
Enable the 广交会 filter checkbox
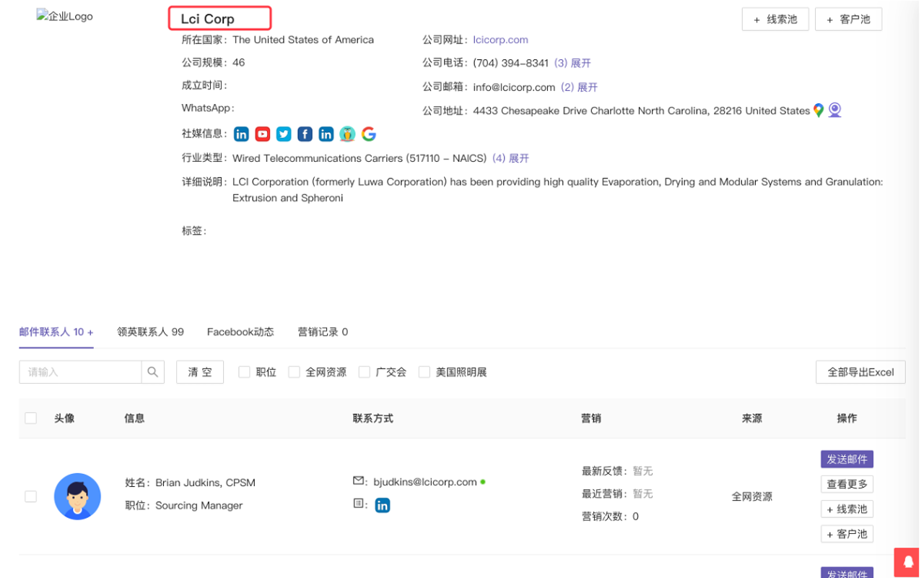pyautogui.click(x=364, y=371)
